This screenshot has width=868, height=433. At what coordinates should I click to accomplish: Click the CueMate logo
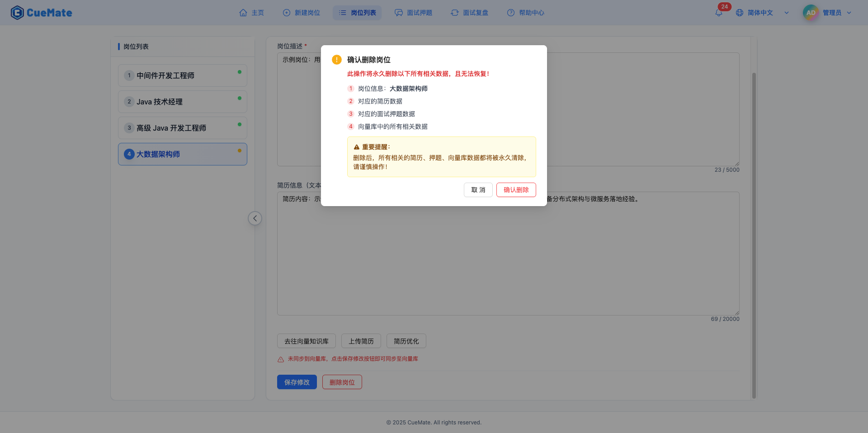[41, 12]
